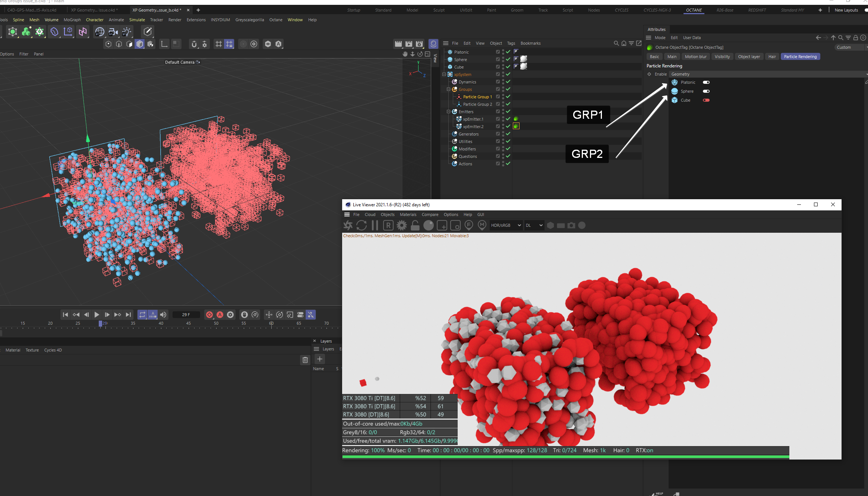Click the pick focus F marker icon
This screenshot has width=868, height=496.
(x=469, y=225)
